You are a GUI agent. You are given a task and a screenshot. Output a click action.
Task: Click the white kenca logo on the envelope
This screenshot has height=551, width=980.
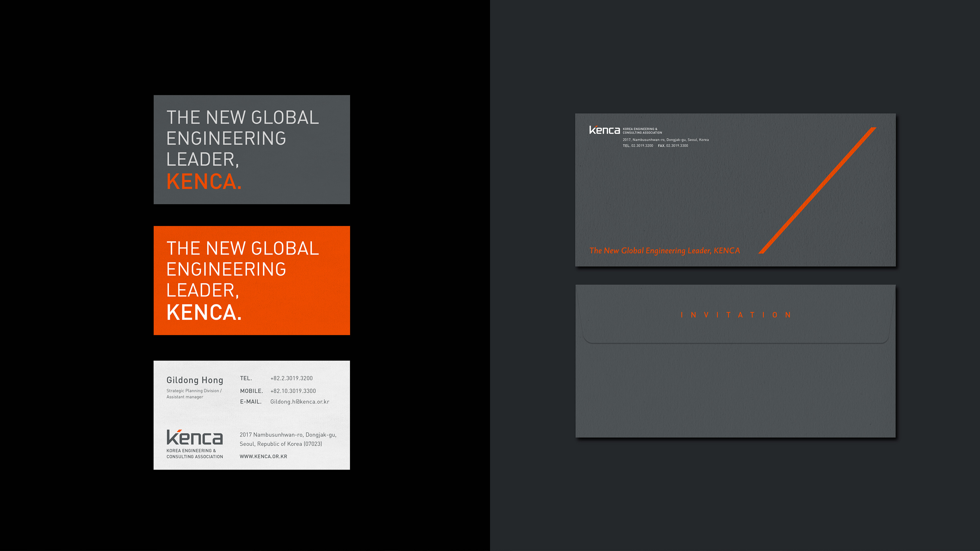[604, 130]
